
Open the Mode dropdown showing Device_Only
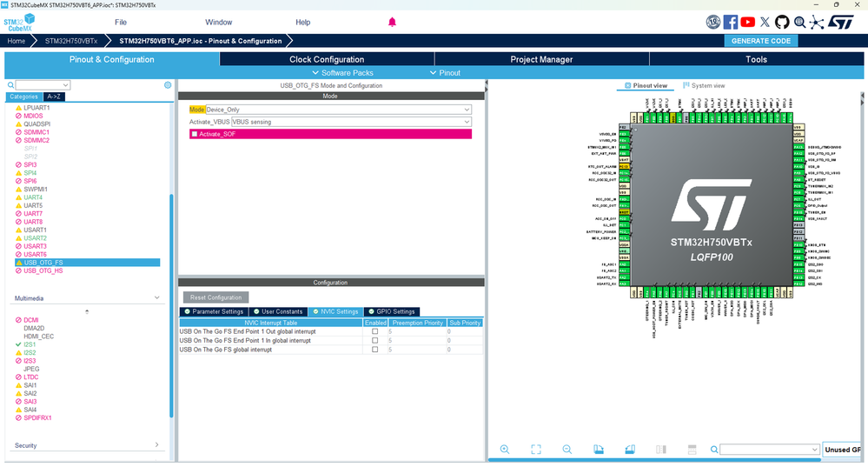[x=338, y=110]
